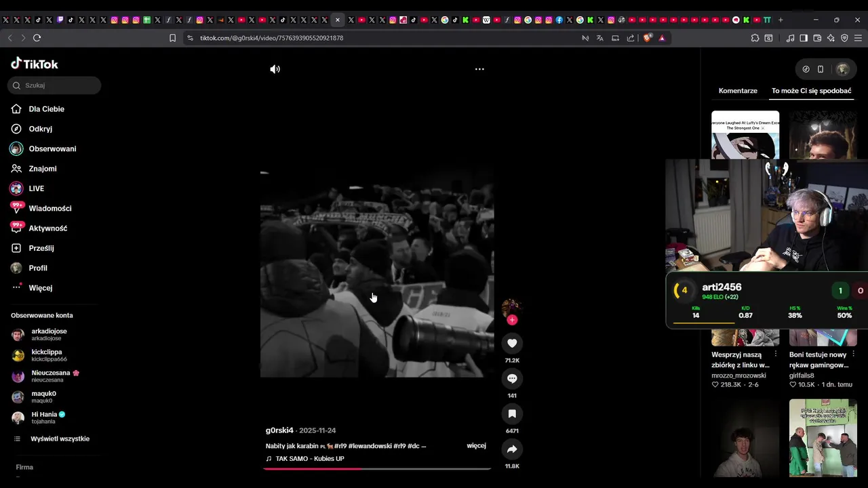
Task: Expand Wyświetl wszystkie accounts list
Action: click(x=60, y=439)
